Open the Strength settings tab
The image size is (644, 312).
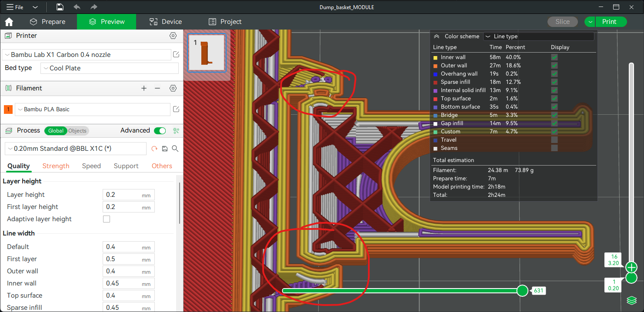tap(56, 166)
